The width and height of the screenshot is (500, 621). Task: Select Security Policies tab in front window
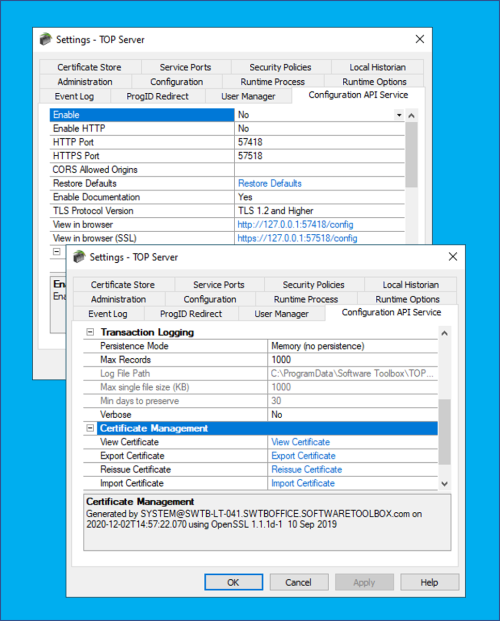coord(313,285)
